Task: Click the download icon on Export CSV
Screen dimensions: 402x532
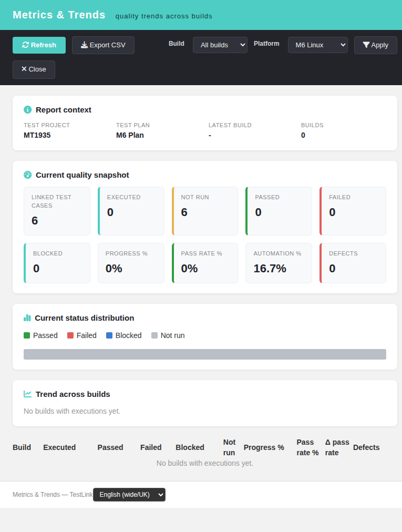Action: coord(84,45)
